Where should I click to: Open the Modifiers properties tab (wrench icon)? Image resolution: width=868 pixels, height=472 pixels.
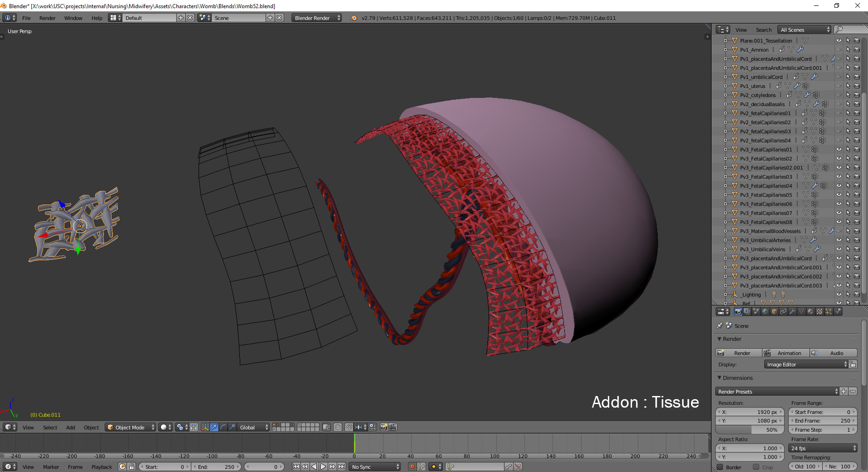[792, 312]
